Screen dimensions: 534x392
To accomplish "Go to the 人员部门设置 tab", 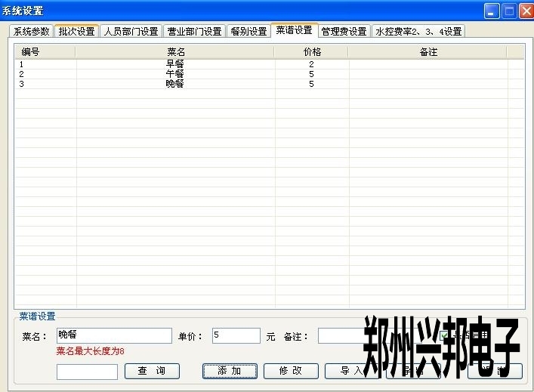I will tap(131, 32).
